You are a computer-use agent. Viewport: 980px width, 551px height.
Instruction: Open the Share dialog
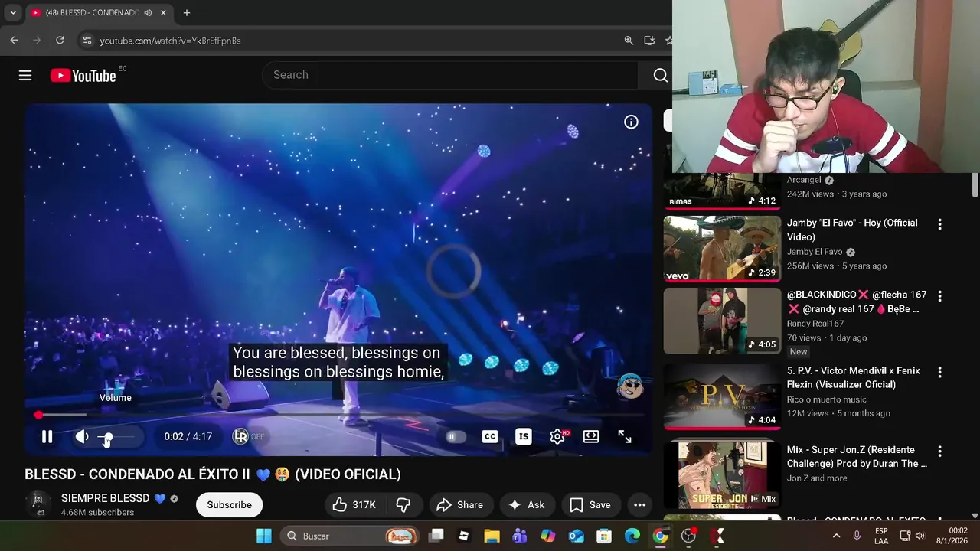[460, 504]
